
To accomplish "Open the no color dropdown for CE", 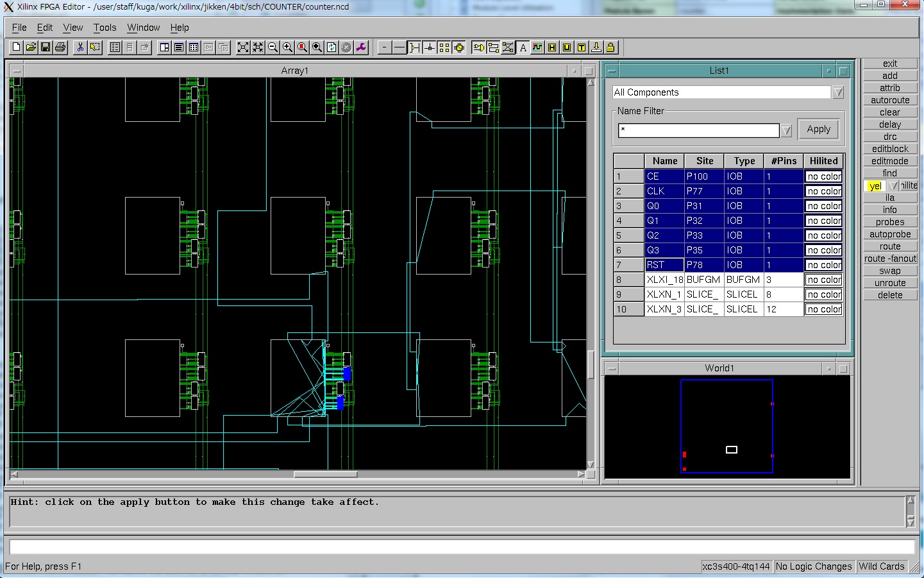I will click(824, 176).
